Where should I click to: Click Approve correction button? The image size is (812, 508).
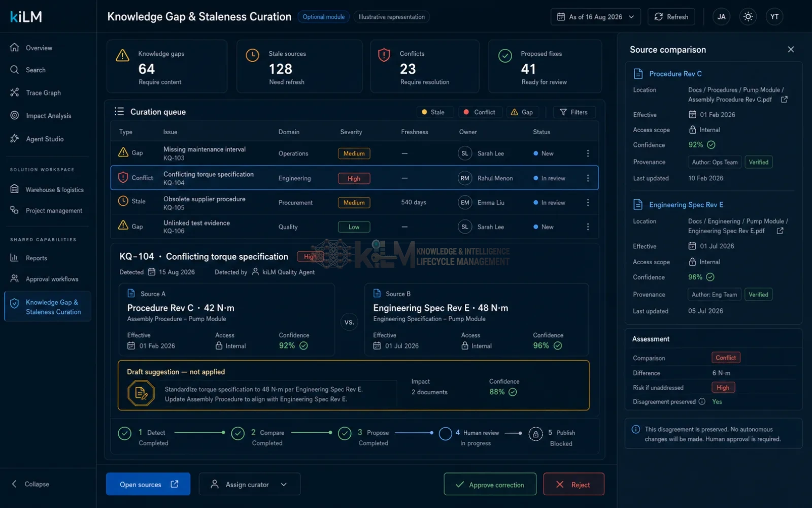pyautogui.click(x=490, y=484)
